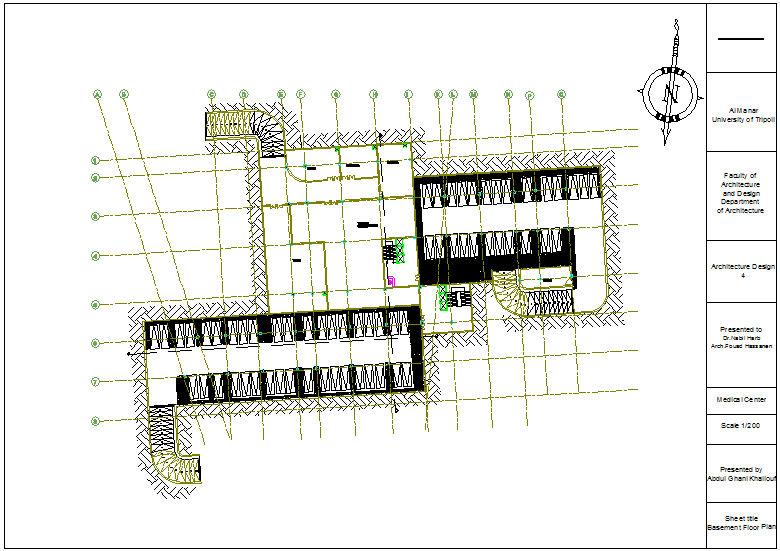Viewport: 780px width, 551px height.
Task: Click the 'Presented by' label
Action: [741, 469]
